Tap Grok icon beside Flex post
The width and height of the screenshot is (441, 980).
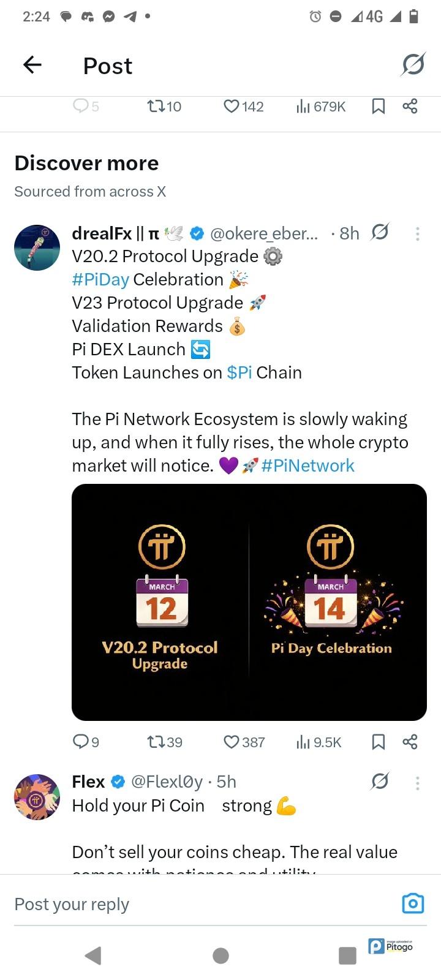pyautogui.click(x=380, y=782)
